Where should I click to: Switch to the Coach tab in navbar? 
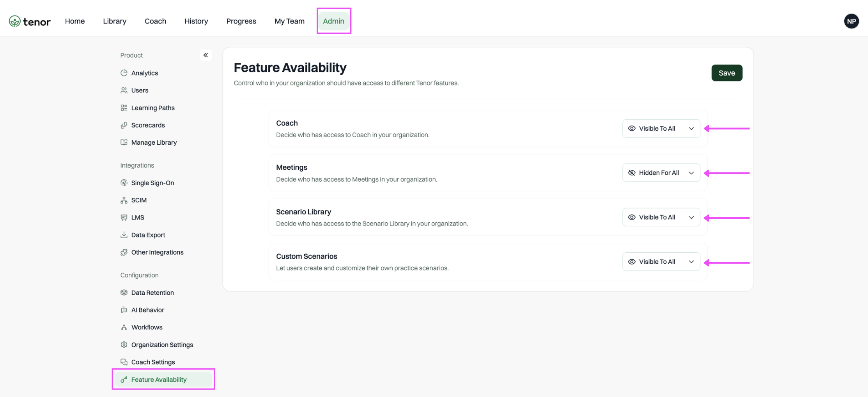point(155,21)
